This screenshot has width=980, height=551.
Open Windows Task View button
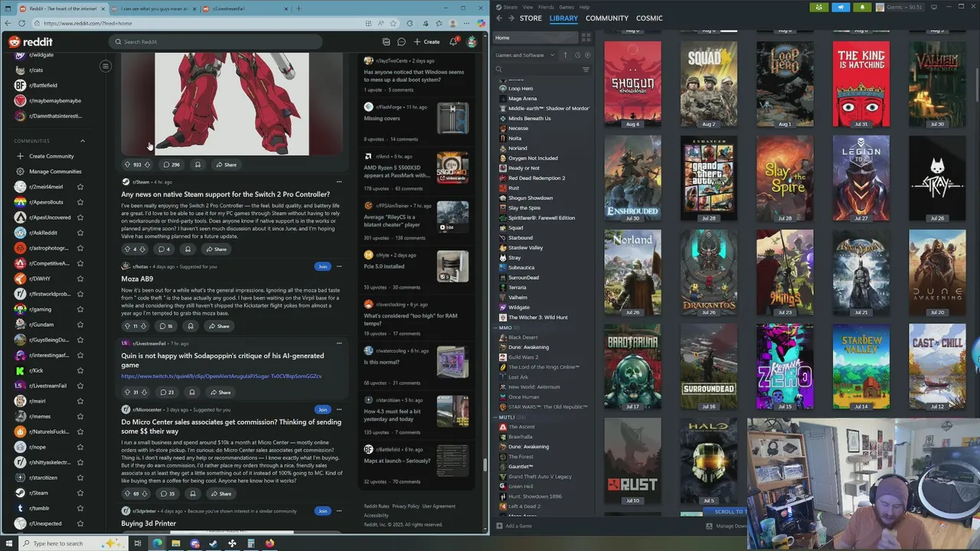pos(138,543)
